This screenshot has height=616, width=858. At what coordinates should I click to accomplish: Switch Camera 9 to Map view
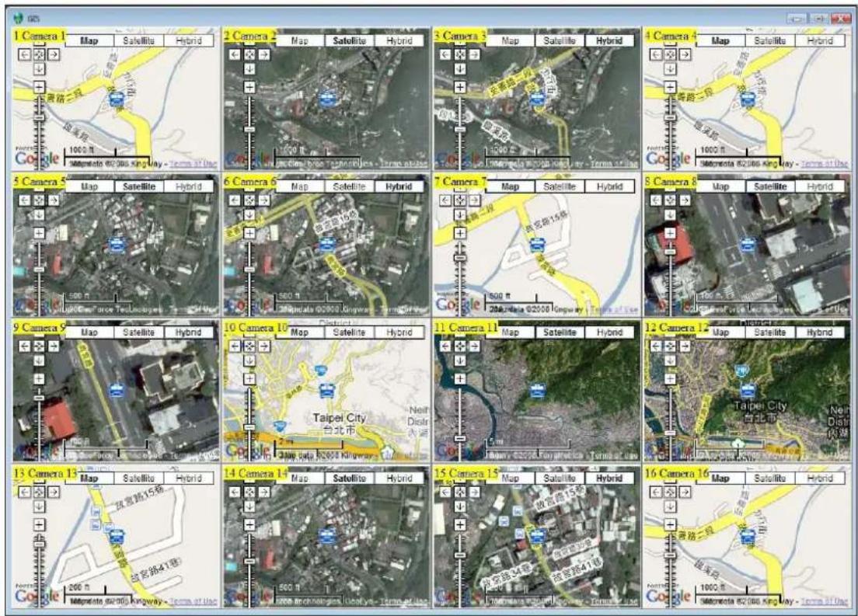(x=89, y=332)
